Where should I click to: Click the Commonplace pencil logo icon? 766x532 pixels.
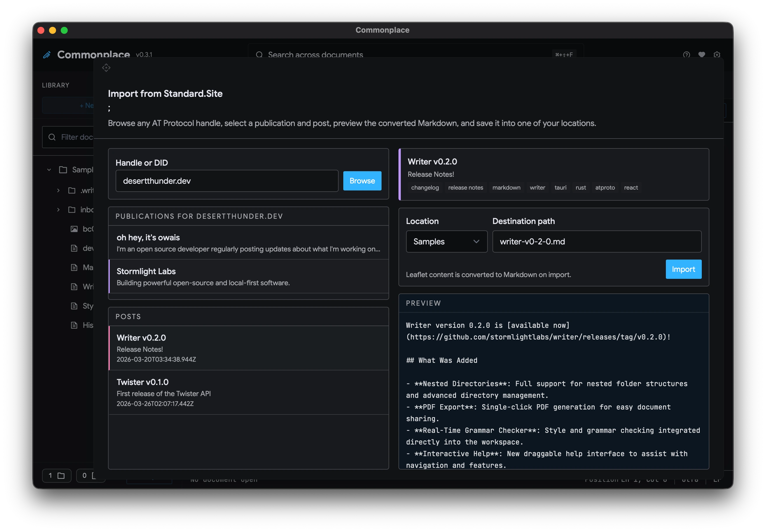pos(47,55)
